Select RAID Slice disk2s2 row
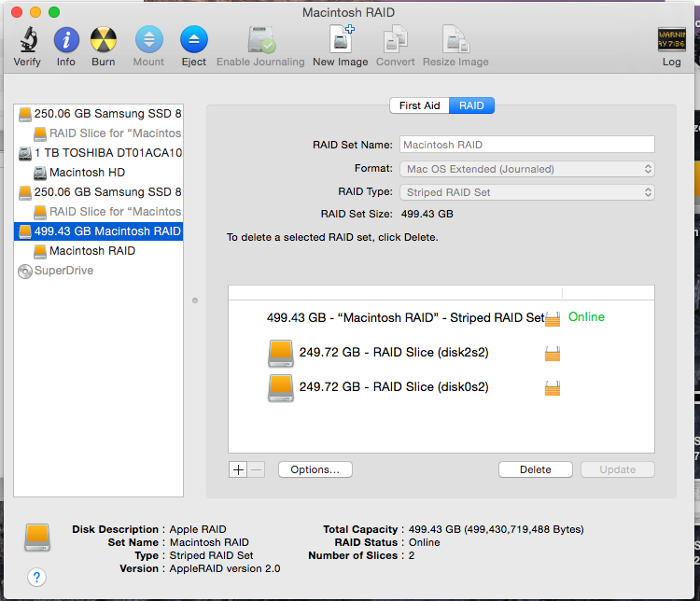Viewport: 700px width, 601px height. click(441, 353)
